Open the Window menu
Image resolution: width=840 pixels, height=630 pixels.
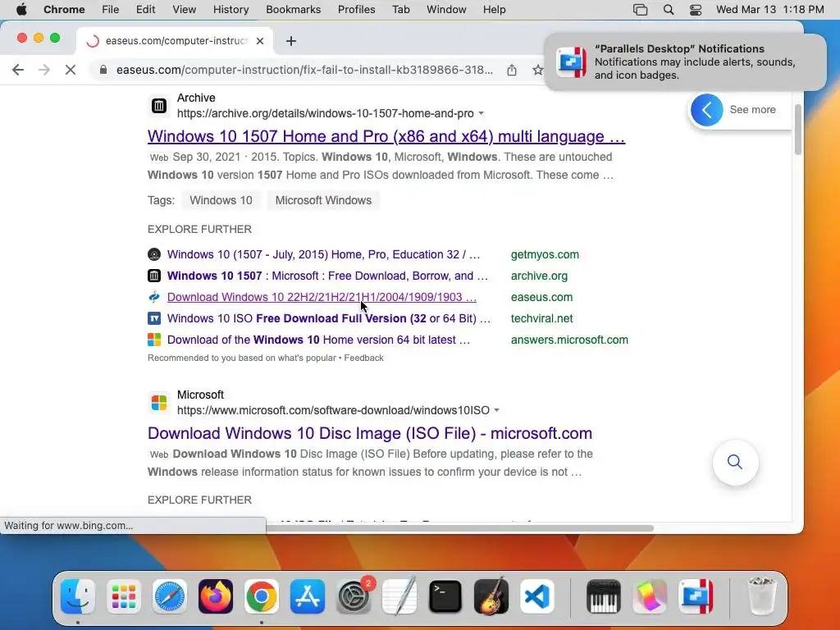446,10
